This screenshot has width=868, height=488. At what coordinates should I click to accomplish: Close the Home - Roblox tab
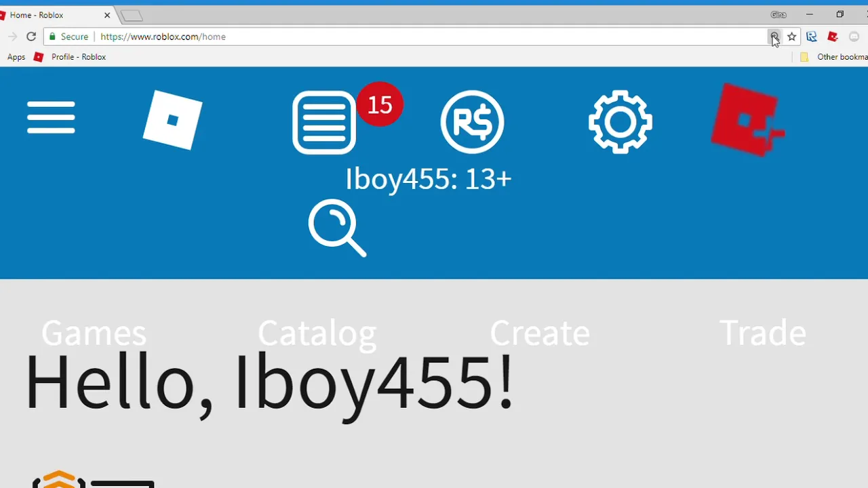(107, 15)
